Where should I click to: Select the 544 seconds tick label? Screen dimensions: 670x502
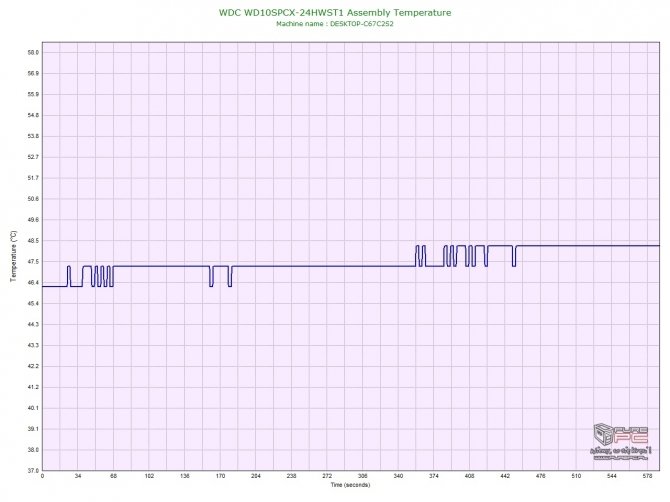pos(612,476)
